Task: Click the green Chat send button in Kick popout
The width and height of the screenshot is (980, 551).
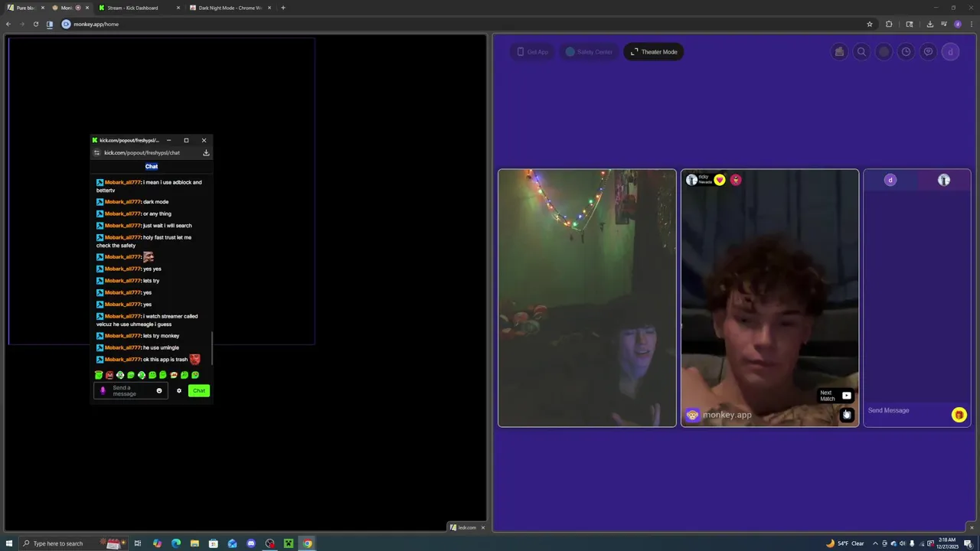Action: (x=199, y=391)
